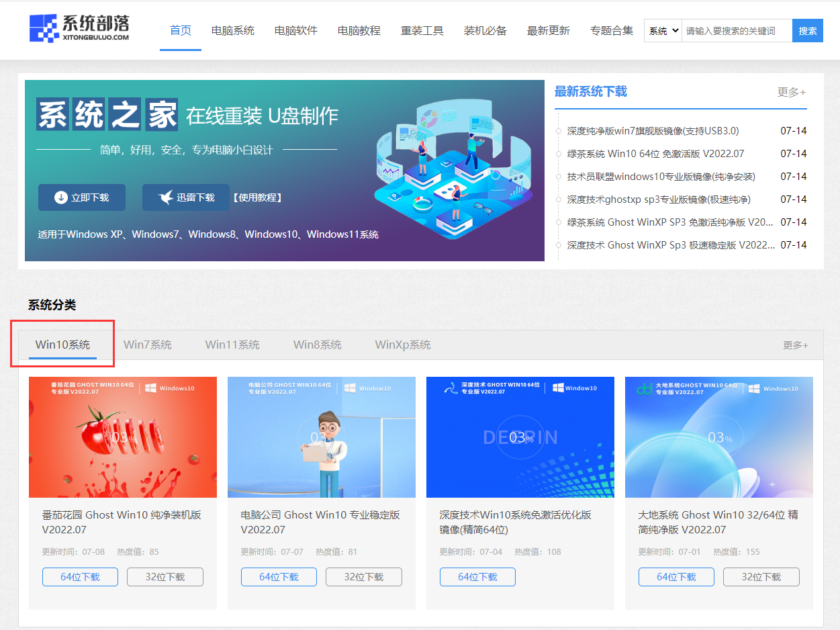Click the search keyword input field
Image resolution: width=840 pixels, height=630 pixels.
click(x=737, y=30)
